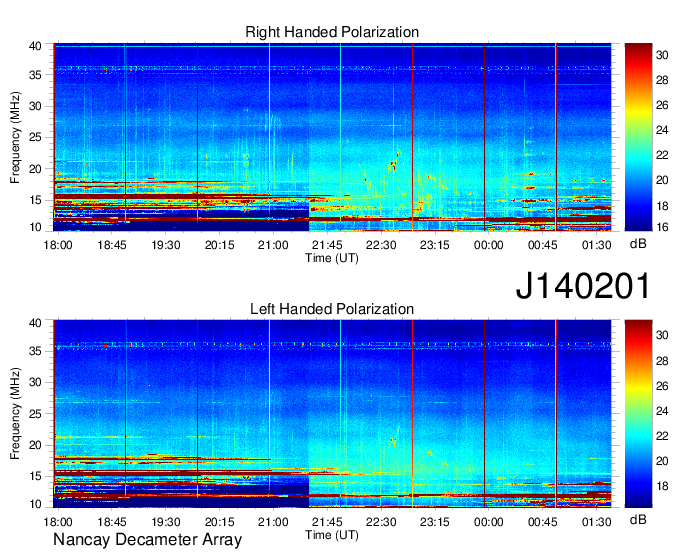
Task: Click 22:30 time tick of right-handed plot
Action: [x=381, y=245]
